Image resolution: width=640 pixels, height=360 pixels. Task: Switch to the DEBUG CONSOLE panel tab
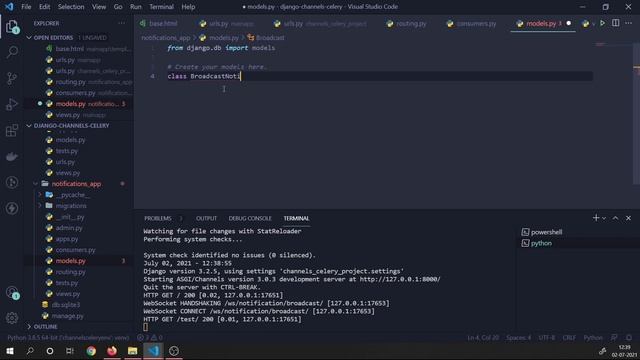250,218
